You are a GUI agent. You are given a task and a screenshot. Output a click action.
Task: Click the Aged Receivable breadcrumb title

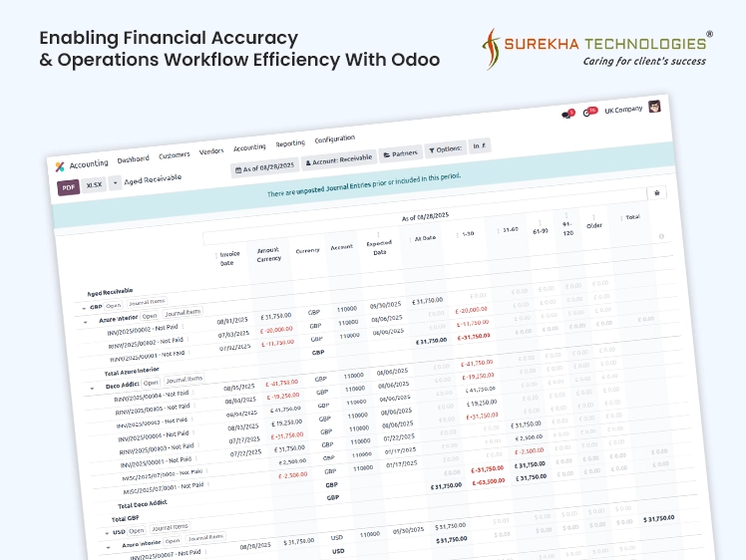pyautogui.click(x=153, y=179)
